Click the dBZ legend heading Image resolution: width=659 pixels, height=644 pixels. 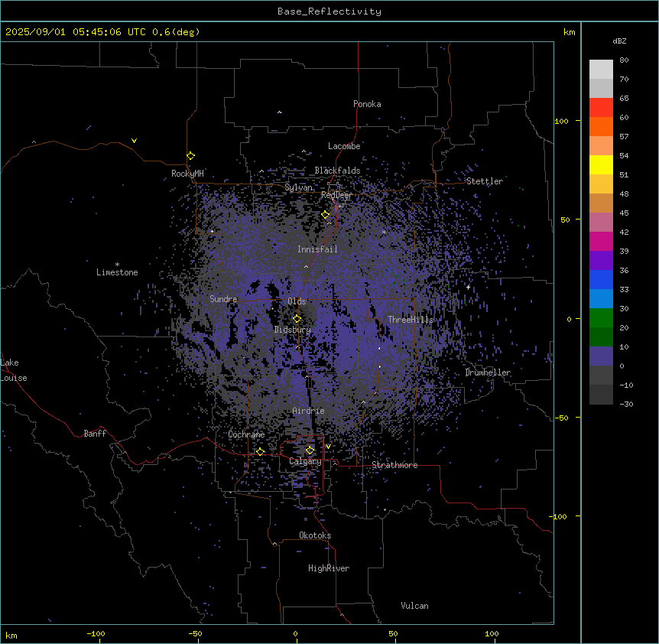(619, 41)
